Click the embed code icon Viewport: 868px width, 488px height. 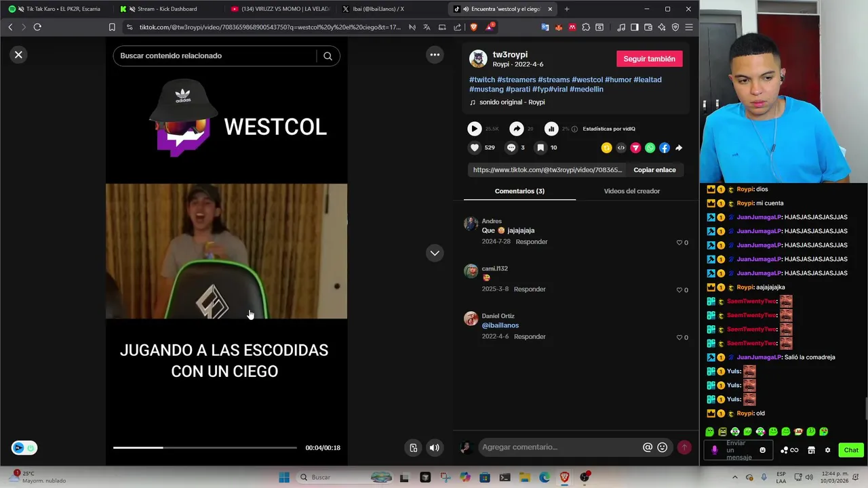pos(621,148)
